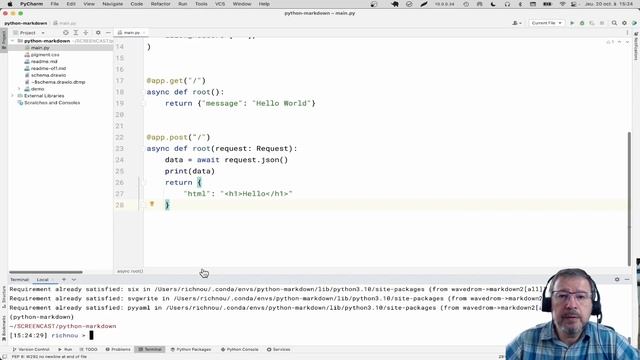Open the File menu
640x360 pixels.
coord(55,4)
